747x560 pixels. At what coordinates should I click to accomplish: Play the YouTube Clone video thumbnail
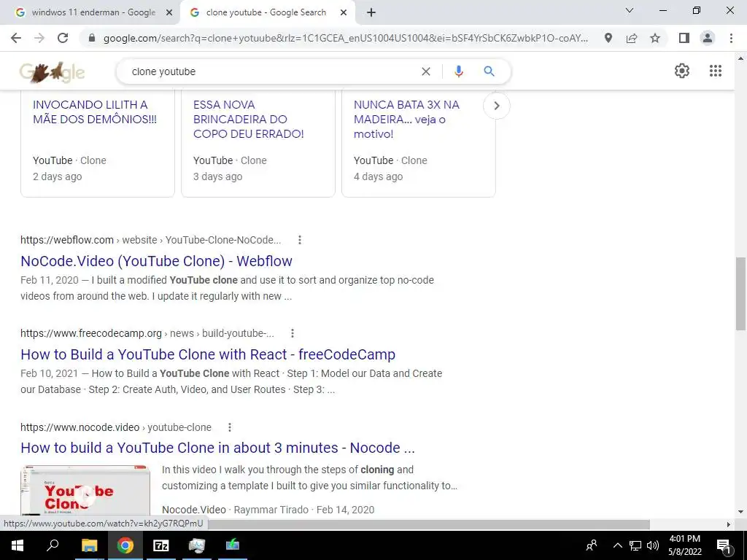(x=85, y=491)
